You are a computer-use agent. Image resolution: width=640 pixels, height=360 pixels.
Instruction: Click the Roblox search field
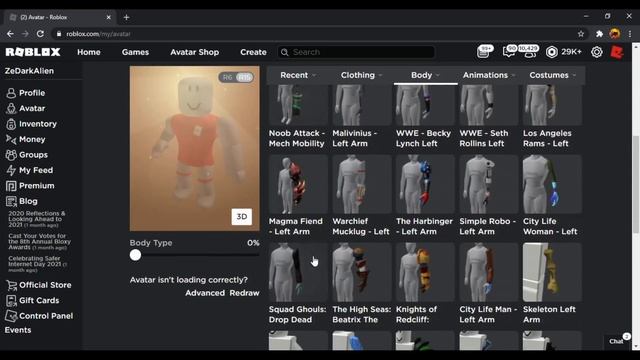coord(356,52)
